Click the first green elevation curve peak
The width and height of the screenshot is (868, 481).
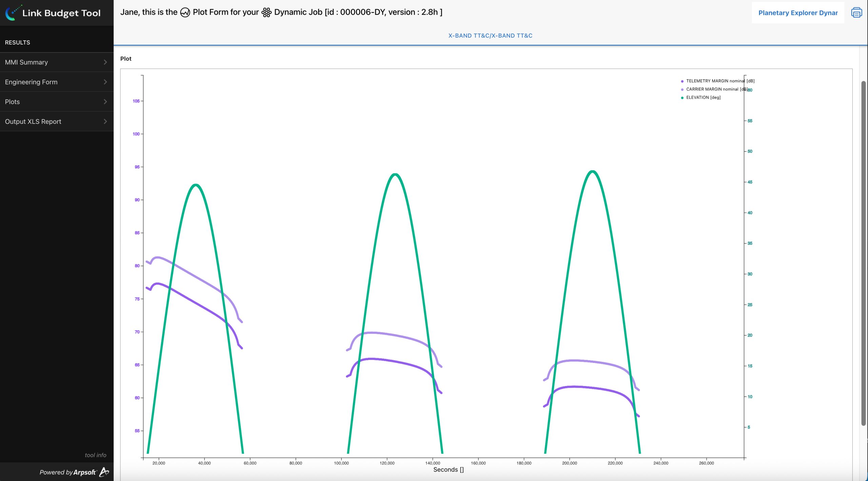[x=196, y=185]
